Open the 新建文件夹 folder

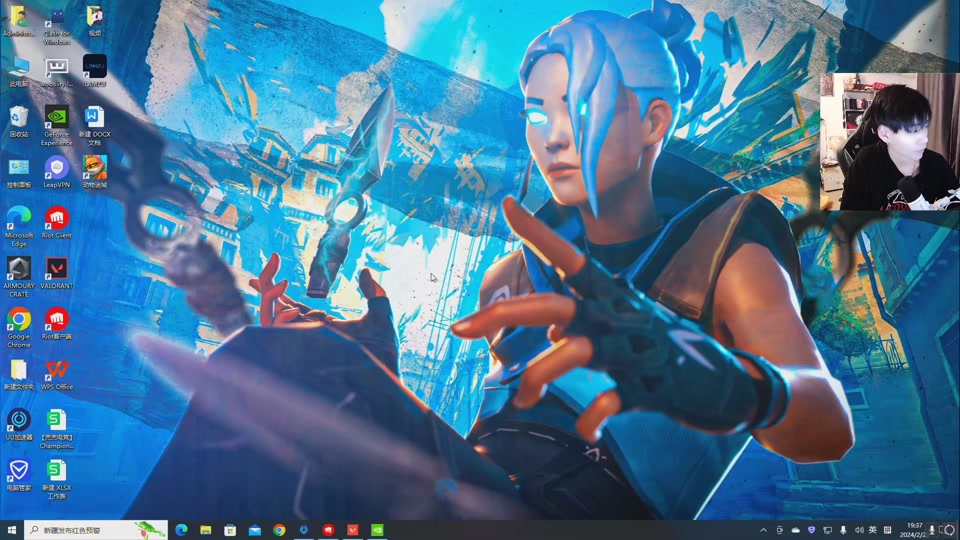[x=19, y=375]
